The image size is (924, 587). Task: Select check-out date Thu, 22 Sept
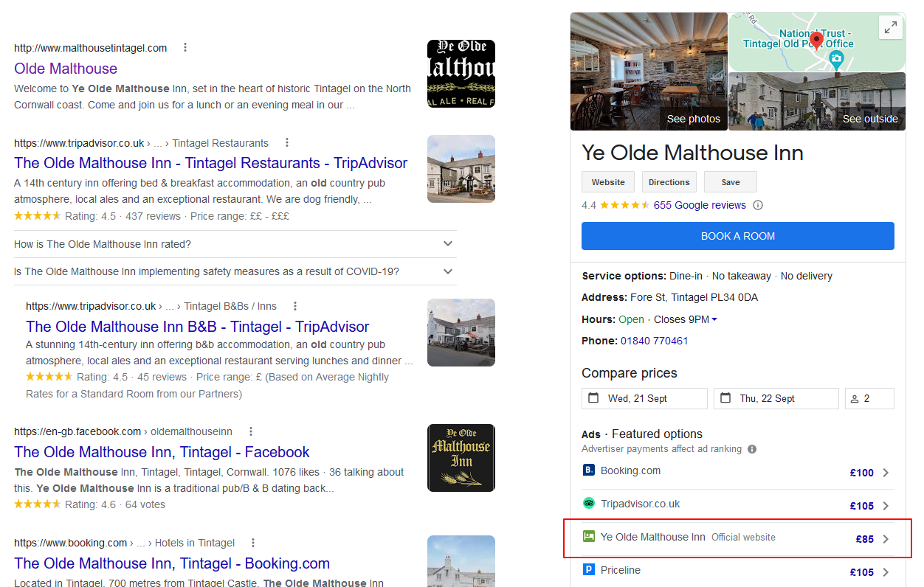776,398
